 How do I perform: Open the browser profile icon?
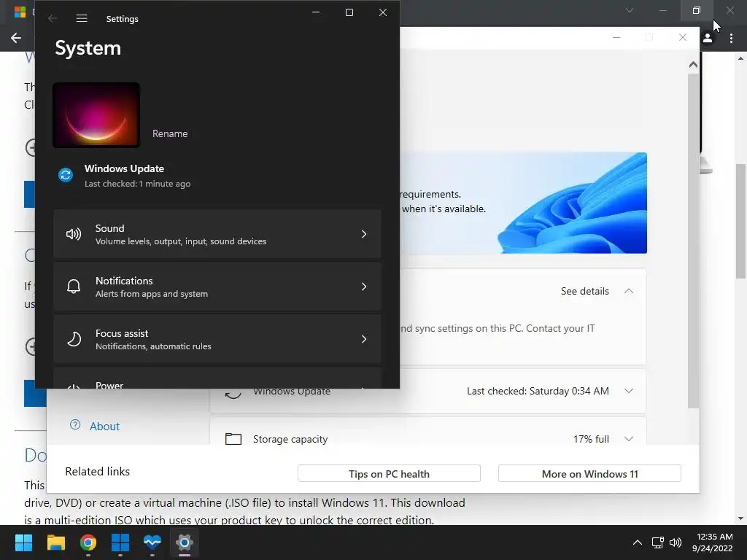tap(708, 38)
